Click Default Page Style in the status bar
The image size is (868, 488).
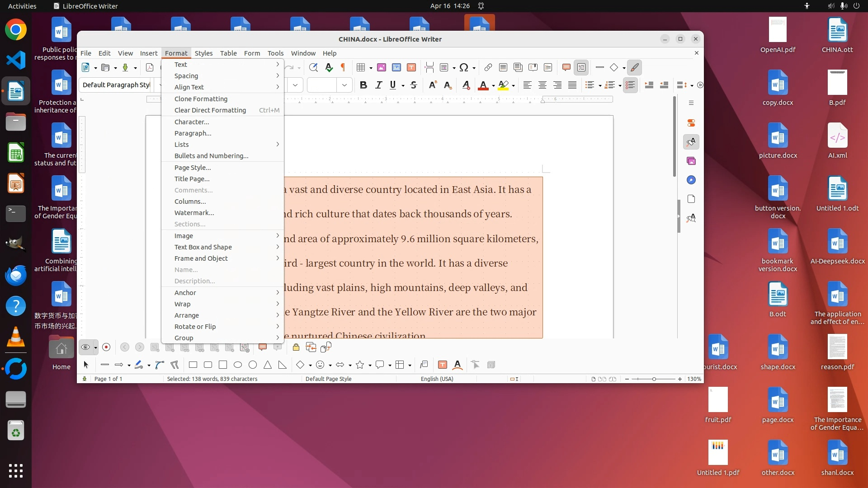[x=328, y=379]
